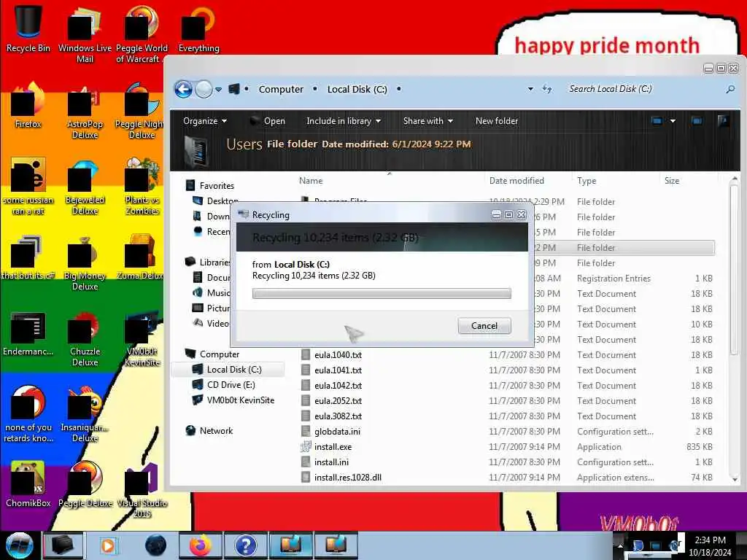Click the Back navigation arrow in Explorer
747x560 pixels.
point(183,89)
